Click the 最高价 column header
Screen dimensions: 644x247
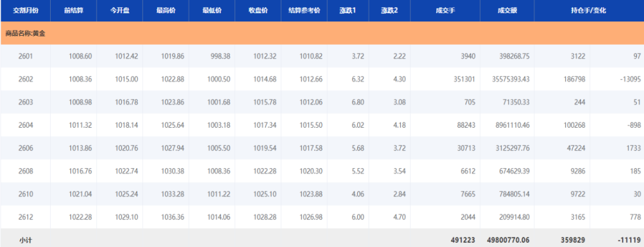point(166,11)
